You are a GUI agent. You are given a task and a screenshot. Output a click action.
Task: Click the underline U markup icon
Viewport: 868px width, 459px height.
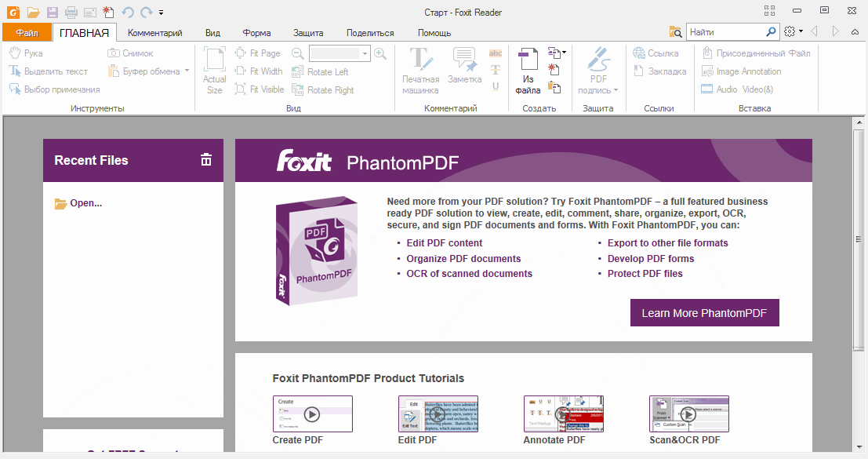tap(496, 86)
